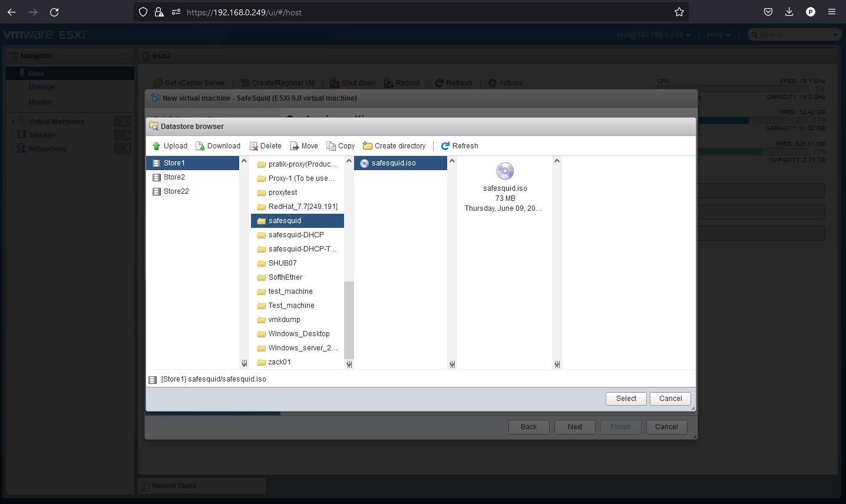846x504 pixels.
Task: Click the safesquid.iso disc preview icon
Action: pyautogui.click(x=505, y=171)
